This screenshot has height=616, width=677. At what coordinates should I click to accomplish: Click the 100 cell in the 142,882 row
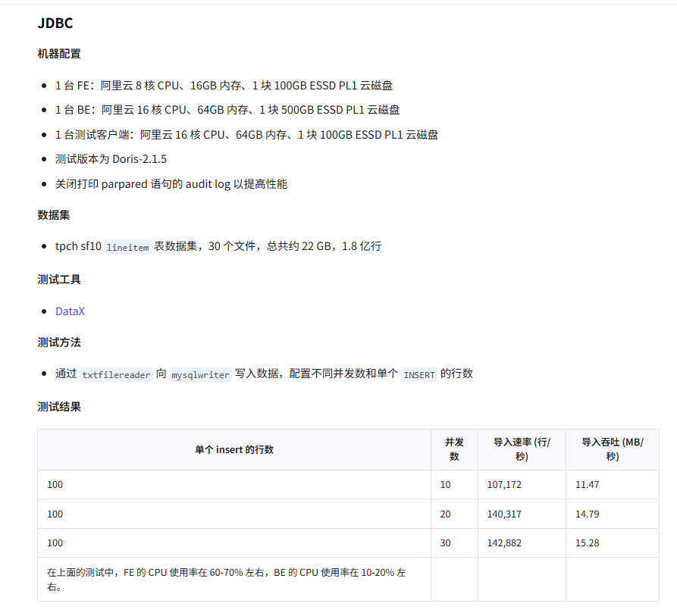[234, 543]
